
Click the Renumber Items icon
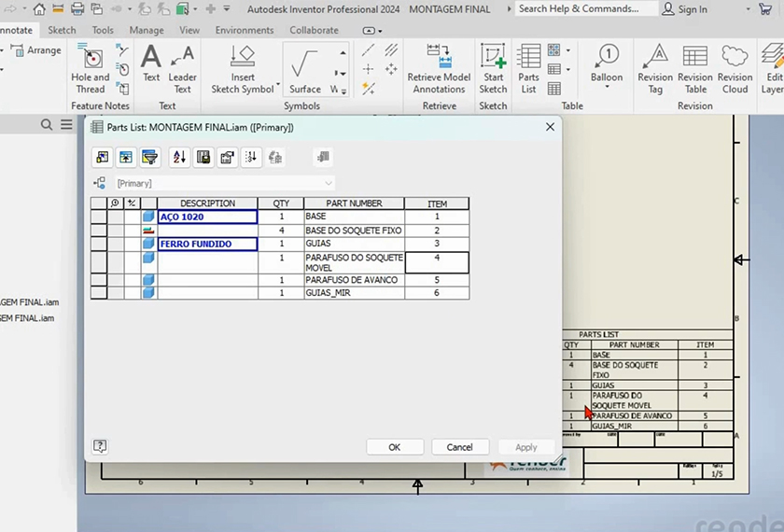click(251, 158)
